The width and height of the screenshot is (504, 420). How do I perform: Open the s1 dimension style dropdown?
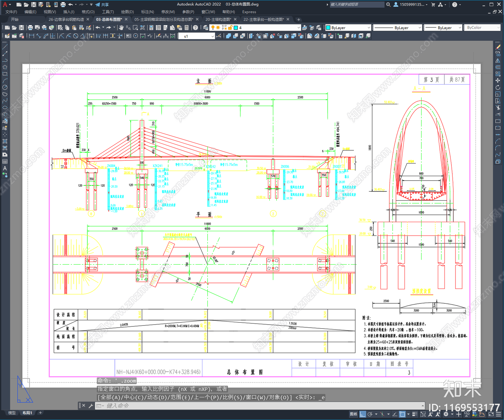[197, 36]
